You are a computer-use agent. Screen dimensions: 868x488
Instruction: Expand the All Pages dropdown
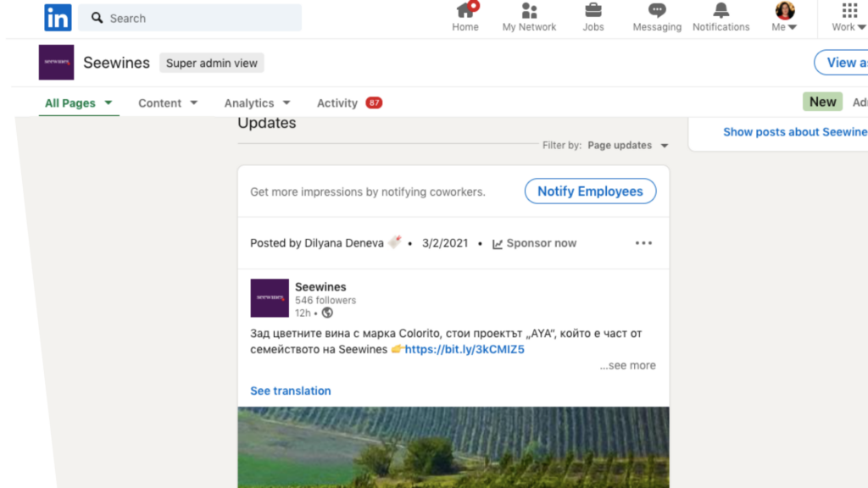[79, 103]
